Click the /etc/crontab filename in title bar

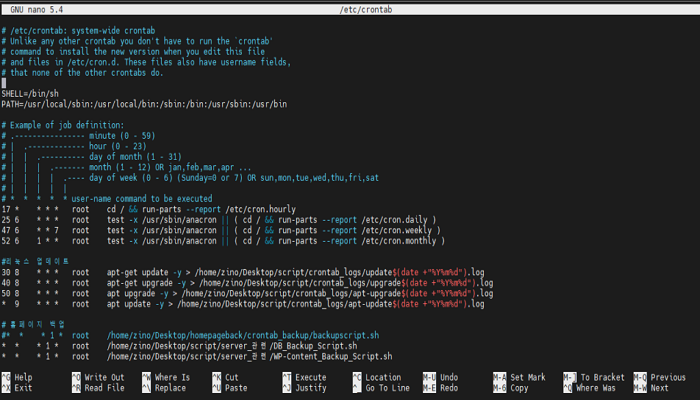pyautogui.click(x=366, y=9)
